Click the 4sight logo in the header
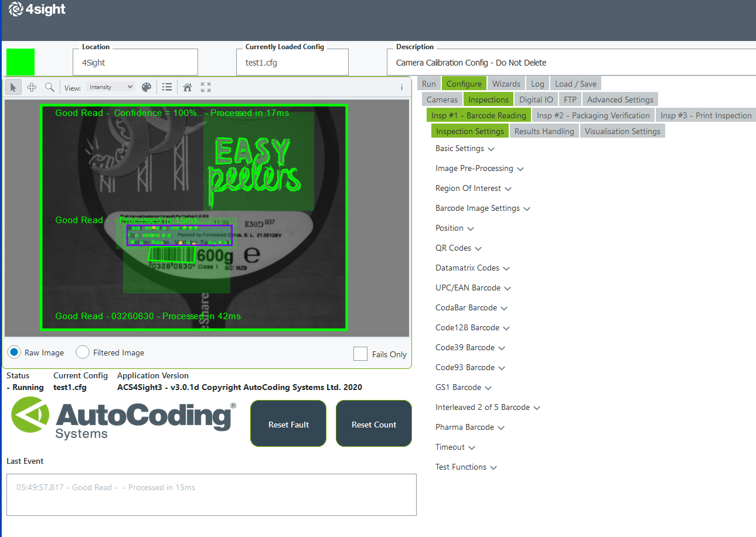Screen dimensions: 756x537 click(x=36, y=9)
